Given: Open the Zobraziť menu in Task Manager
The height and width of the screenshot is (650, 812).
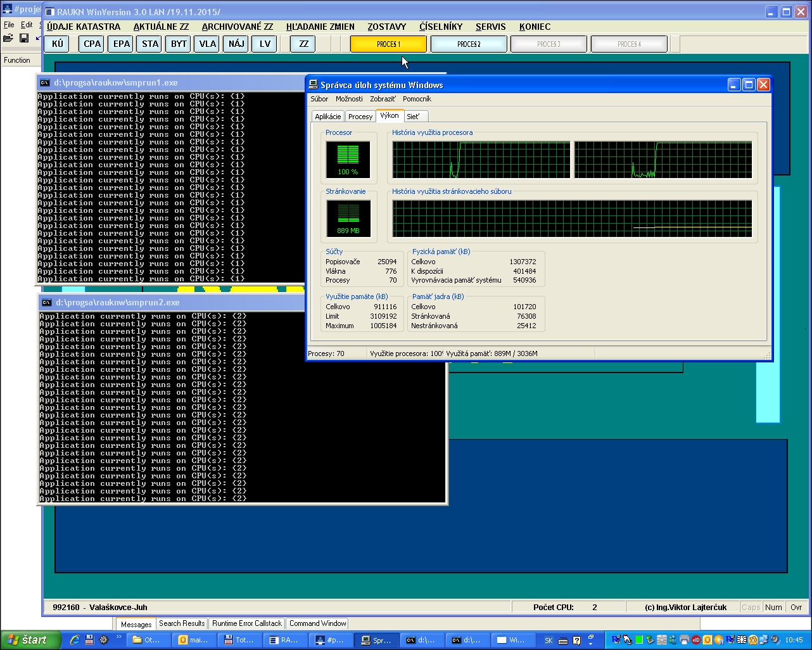Looking at the screenshot, I should [383, 99].
